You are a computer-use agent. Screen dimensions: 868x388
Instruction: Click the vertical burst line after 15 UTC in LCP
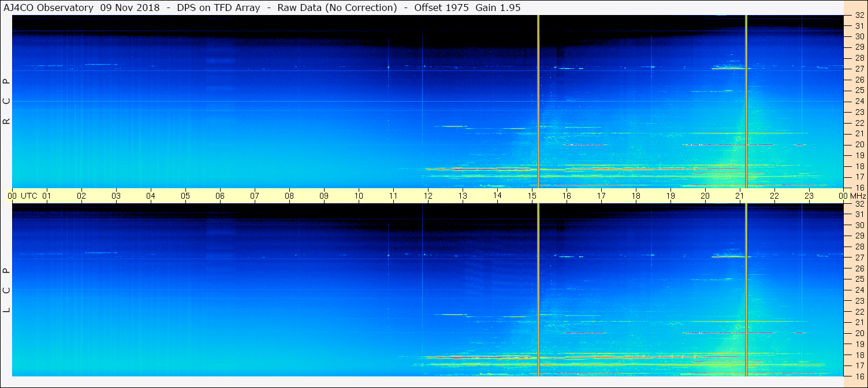538,290
